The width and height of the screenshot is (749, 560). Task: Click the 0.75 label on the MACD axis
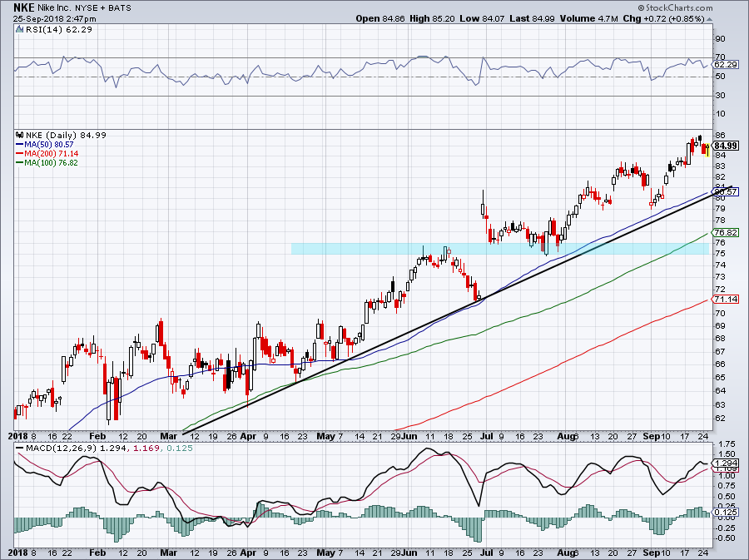727,486
